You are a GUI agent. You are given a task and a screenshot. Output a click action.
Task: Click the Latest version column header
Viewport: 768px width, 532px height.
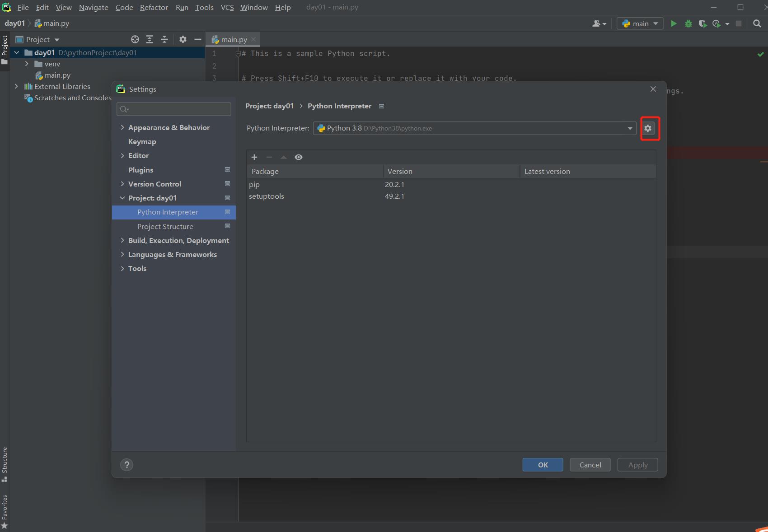[588, 171]
